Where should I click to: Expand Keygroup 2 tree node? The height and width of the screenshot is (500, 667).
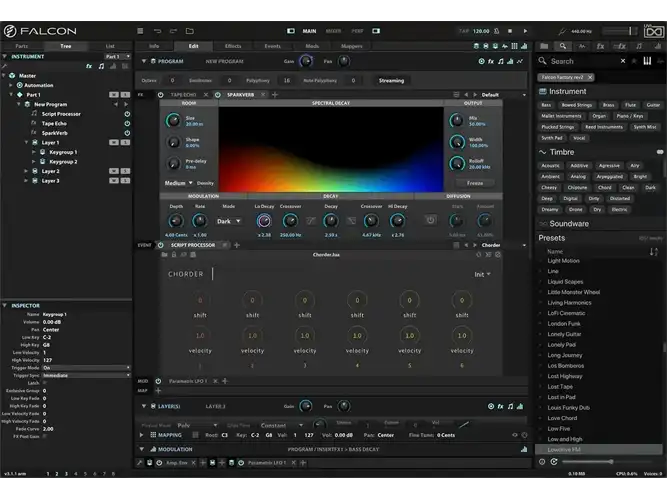(x=34, y=162)
